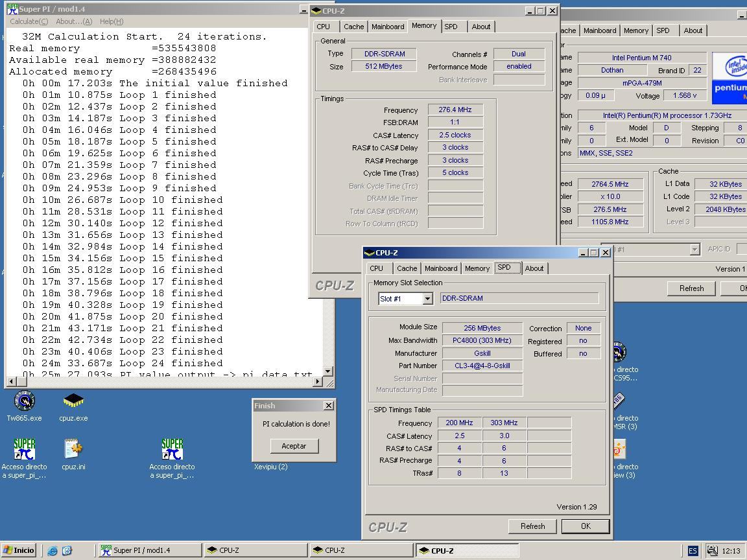Open the processor selection dropdown arrow
Screen dimensions: 747x560
pos(694,250)
